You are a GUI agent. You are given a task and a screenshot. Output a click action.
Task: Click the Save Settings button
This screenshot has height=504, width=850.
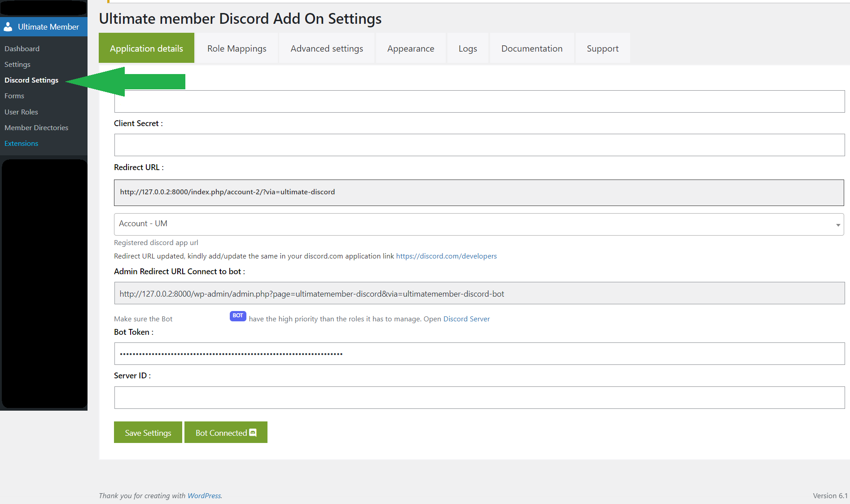pyautogui.click(x=148, y=432)
